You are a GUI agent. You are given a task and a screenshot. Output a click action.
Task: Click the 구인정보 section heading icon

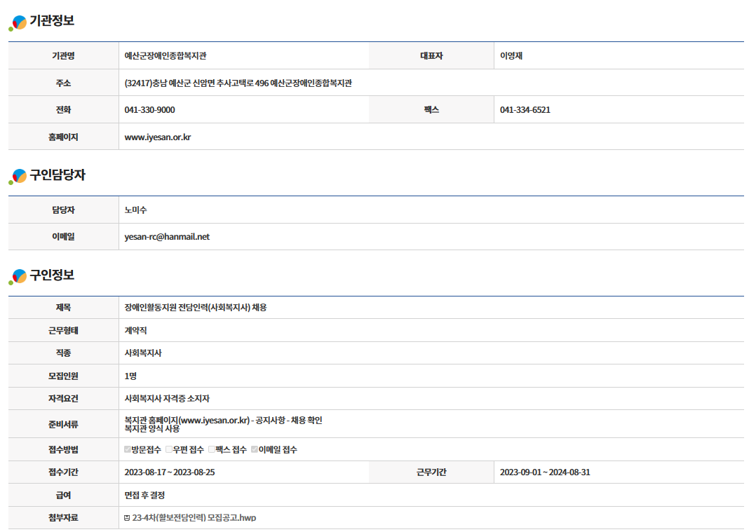[x=18, y=277]
